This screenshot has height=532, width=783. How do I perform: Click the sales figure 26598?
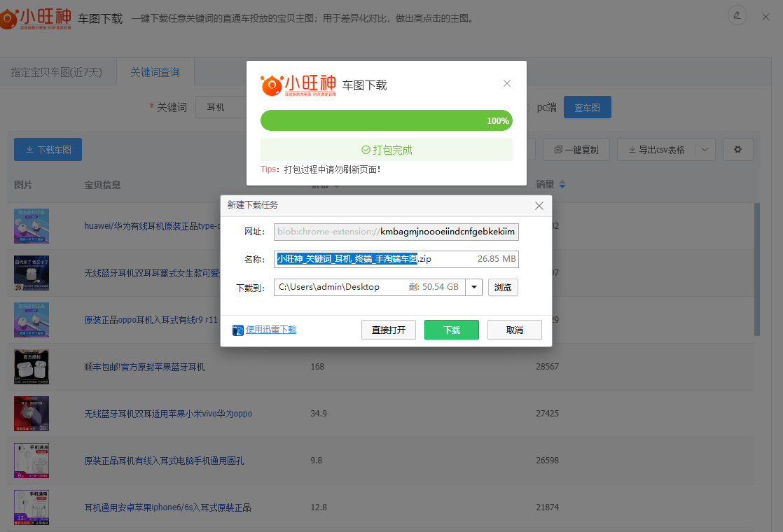[x=547, y=461]
